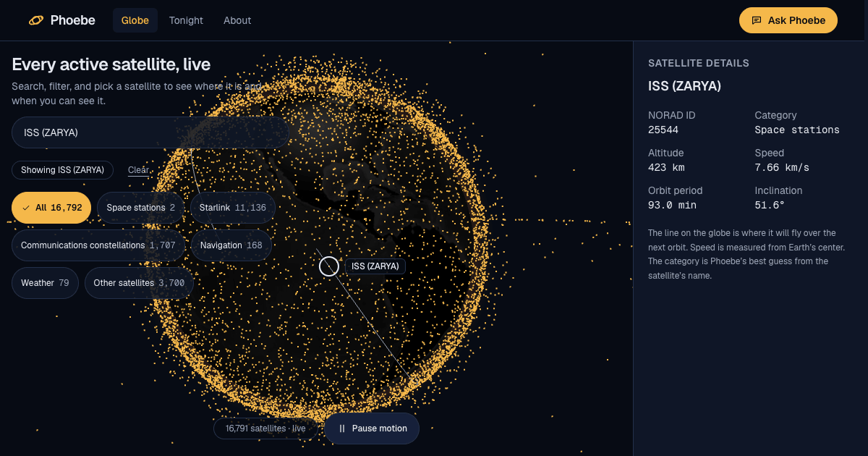Image resolution: width=868 pixels, height=456 pixels.
Task: Click the Satellite Details heading
Action: click(x=699, y=63)
